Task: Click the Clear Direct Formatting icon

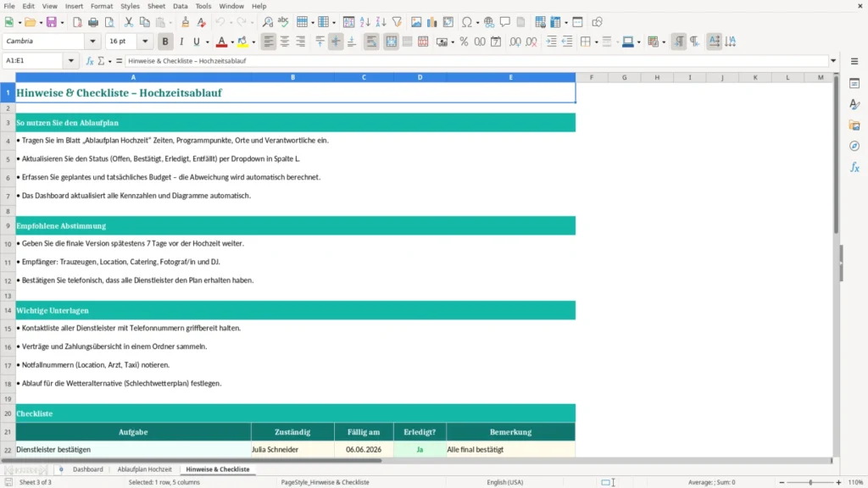Action: click(x=202, y=22)
